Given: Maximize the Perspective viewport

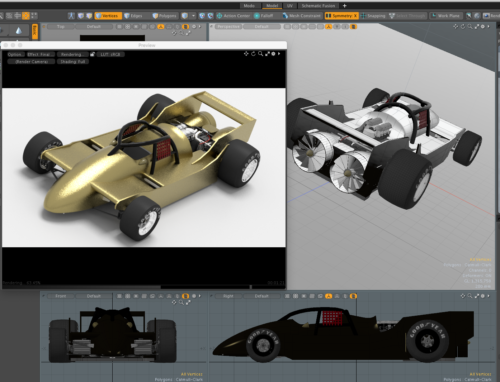Looking at the screenshot, I should (x=477, y=26).
